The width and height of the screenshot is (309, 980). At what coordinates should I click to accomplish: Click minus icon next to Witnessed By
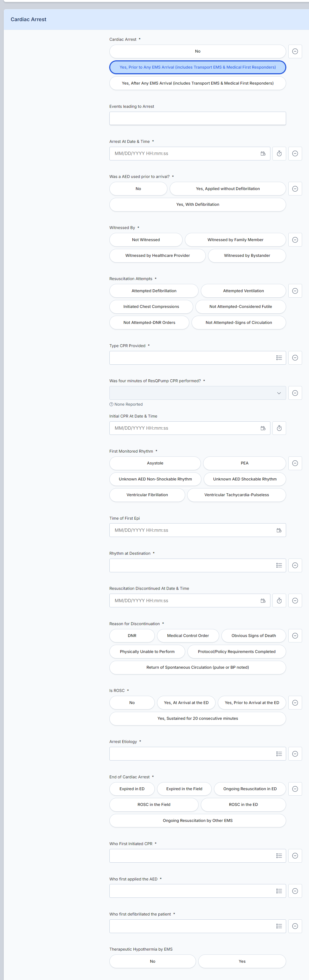click(295, 240)
